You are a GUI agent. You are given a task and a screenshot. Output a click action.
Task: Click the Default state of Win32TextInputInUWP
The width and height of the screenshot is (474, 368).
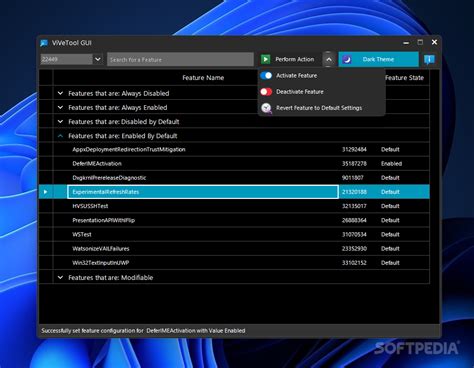point(390,263)
